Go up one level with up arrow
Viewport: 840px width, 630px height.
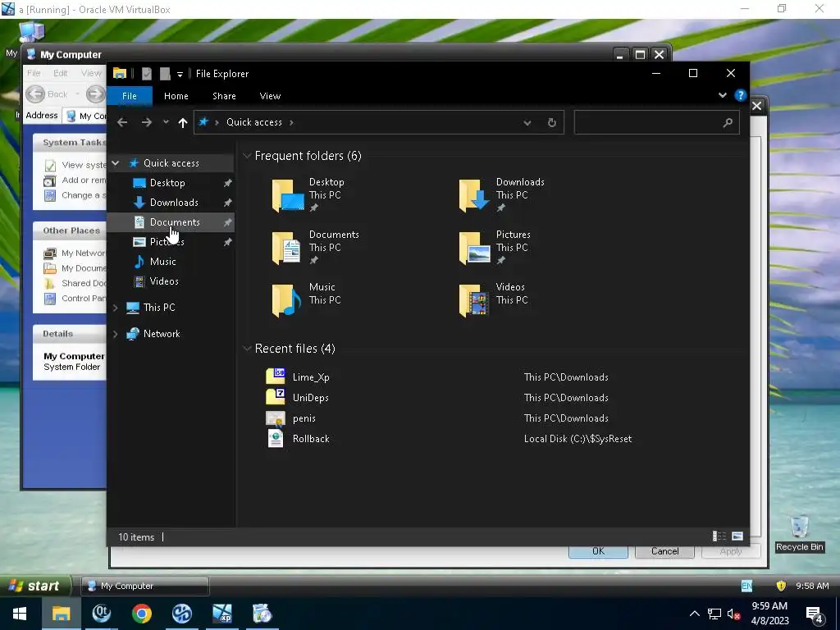(183, 123)
